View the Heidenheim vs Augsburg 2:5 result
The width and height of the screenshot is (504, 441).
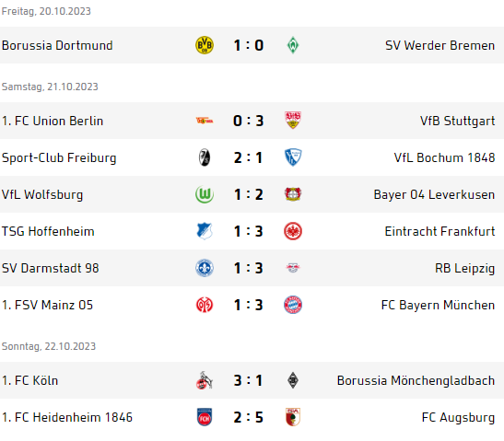click(249, 417)
